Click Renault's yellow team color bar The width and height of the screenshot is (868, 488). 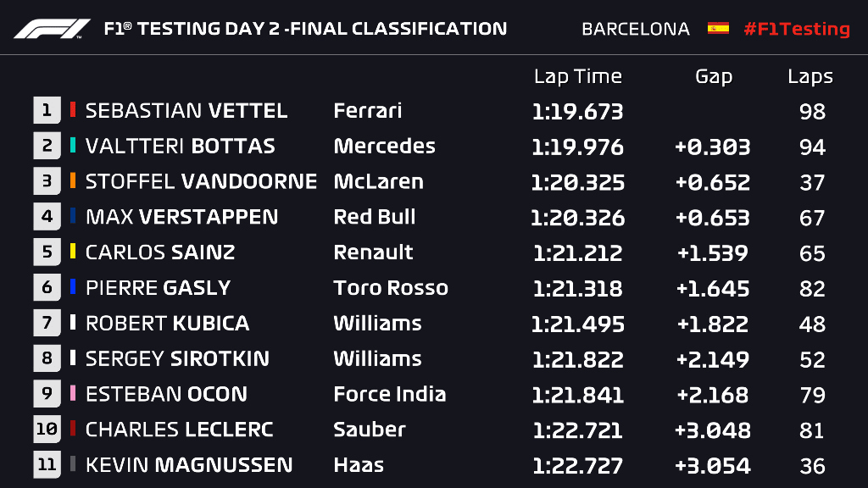click(74, 252)
